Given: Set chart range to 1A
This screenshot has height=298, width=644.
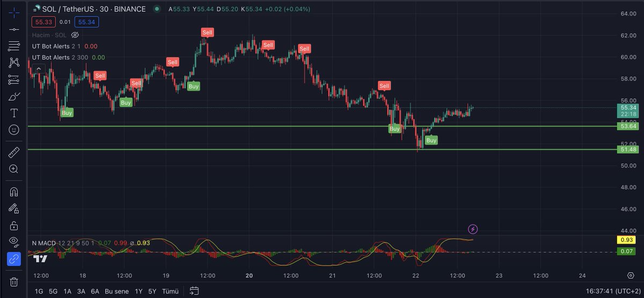Looking at the screenshot, I should coord(68,291).
